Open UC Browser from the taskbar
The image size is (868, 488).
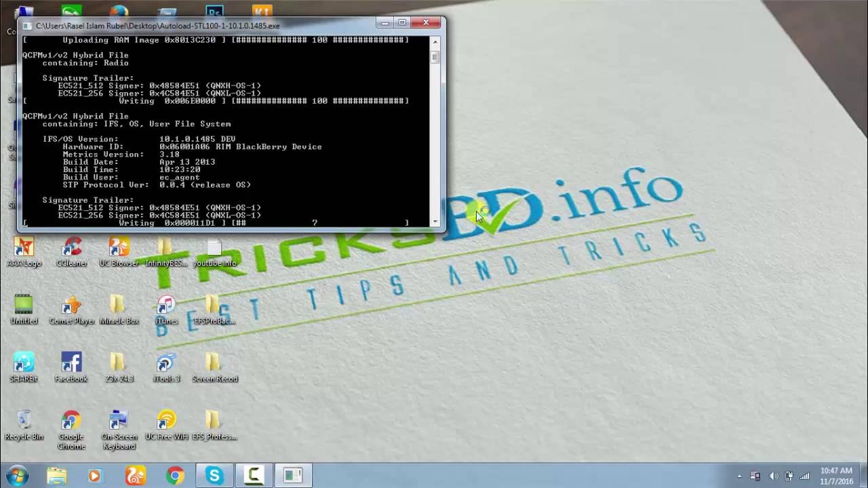click(x=135, y=476)
